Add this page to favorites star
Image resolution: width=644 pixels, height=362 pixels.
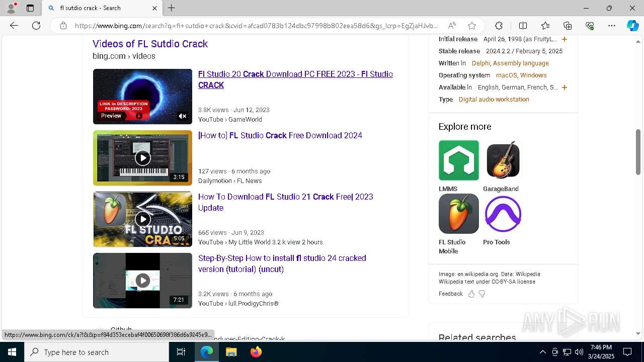click(x=471, y=26)
